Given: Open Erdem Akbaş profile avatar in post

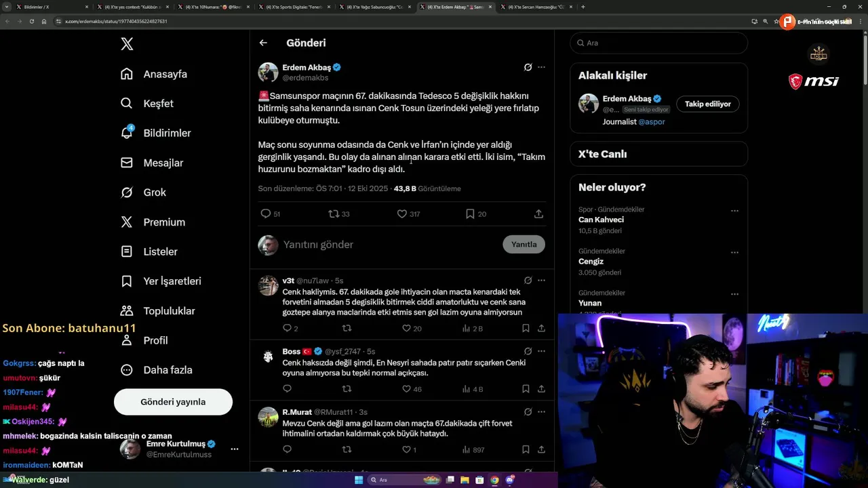Looking at the screenshot, I should (x=268, y=73).
